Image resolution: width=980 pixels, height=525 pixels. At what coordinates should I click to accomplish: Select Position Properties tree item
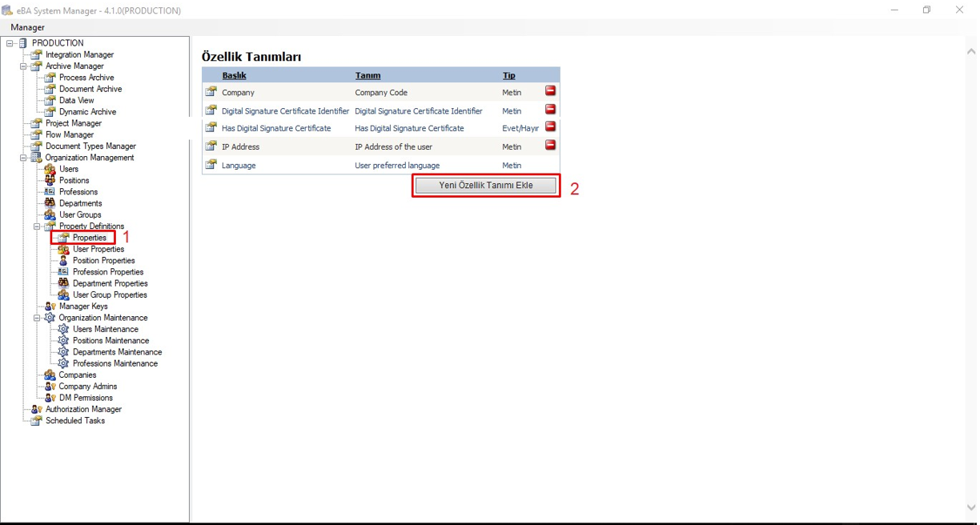[x=104, y=260]
